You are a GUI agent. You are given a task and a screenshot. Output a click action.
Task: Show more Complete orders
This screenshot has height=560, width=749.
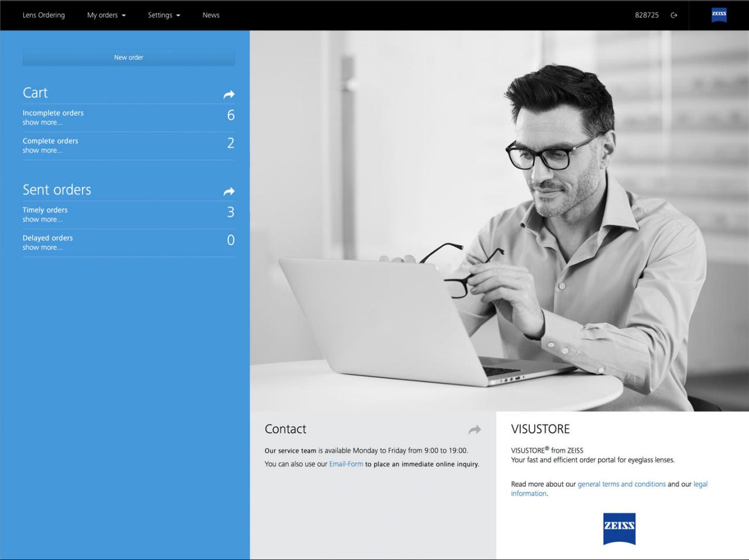43,150
